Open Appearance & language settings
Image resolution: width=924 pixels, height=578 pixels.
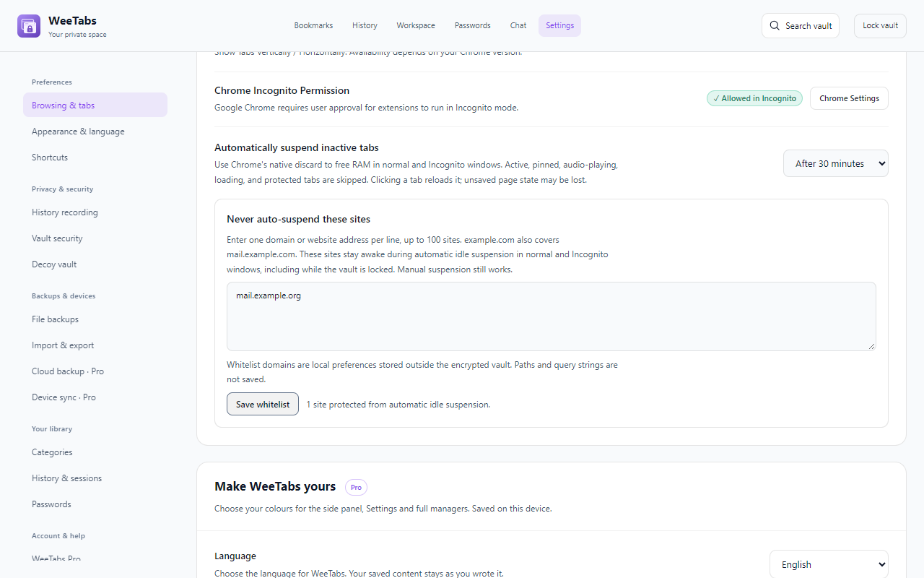[95, 131]
